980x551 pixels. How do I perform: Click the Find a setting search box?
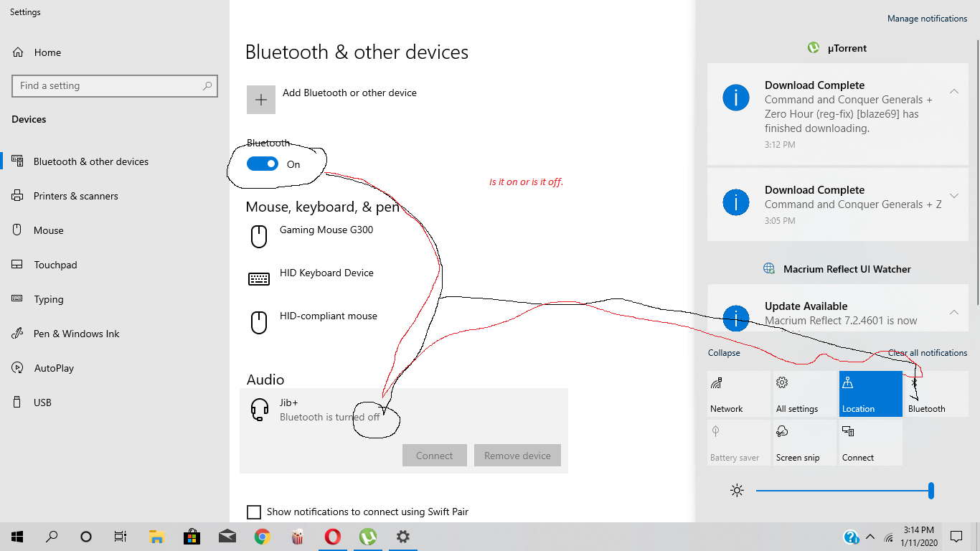coord(115,85)
